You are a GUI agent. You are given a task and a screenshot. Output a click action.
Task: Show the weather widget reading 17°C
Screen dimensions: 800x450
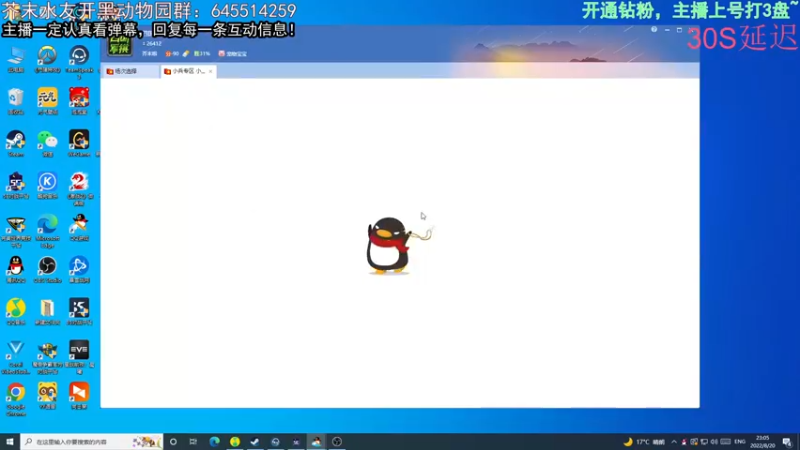[644, 442]
